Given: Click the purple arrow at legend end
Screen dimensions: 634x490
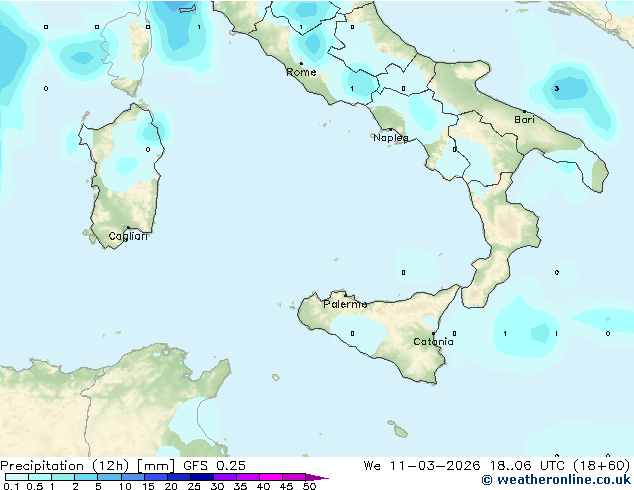Looking at the screenshot, I should tap(317, 477).
